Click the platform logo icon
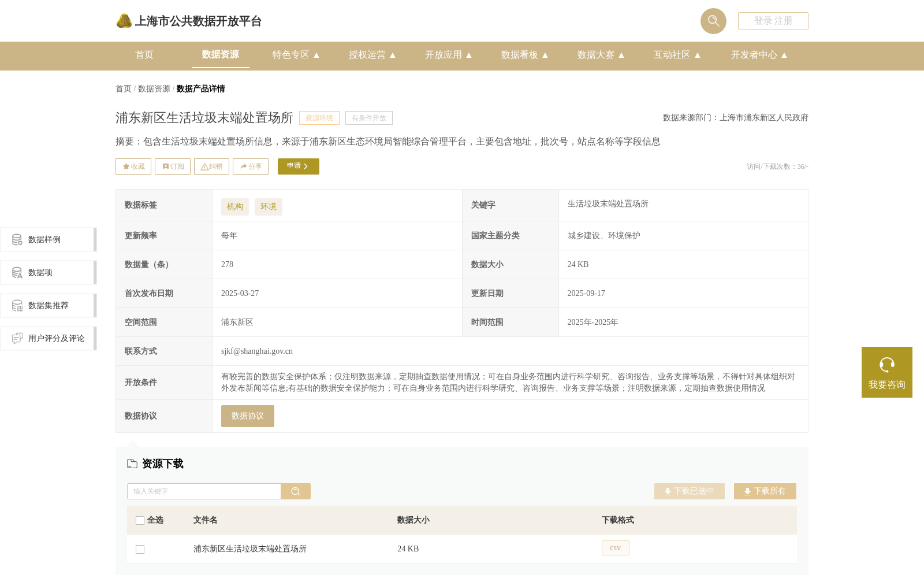924x578 pixels. (124, 21)
